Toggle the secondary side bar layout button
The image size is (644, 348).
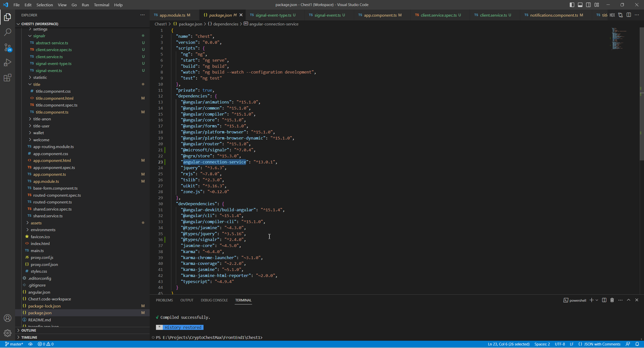[588, 5]
